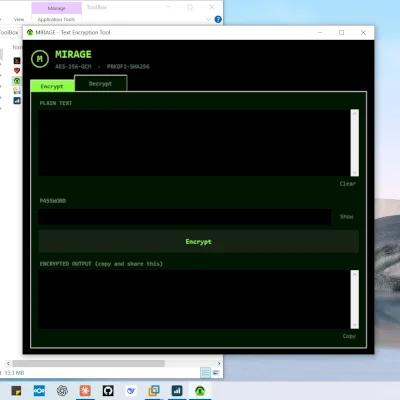Open GitHub Desktop from the taskbar

pyautogui.click(x=108, y=390)
